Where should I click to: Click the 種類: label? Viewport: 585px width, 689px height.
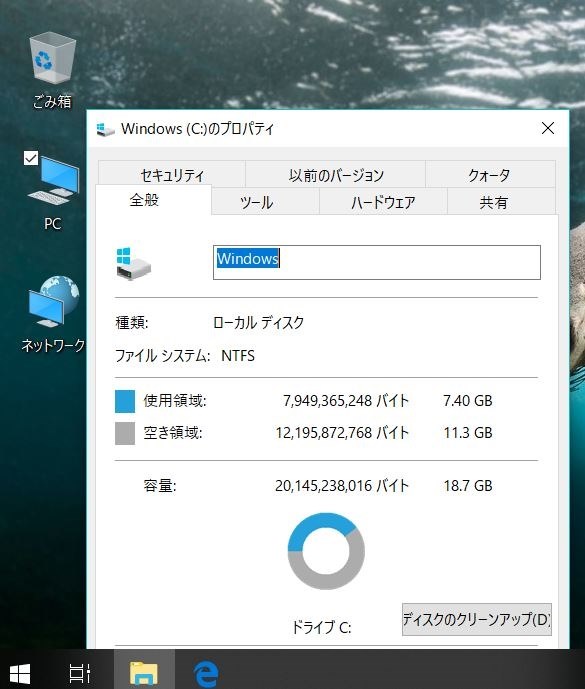pyautogui.click(x=131, y=323)
